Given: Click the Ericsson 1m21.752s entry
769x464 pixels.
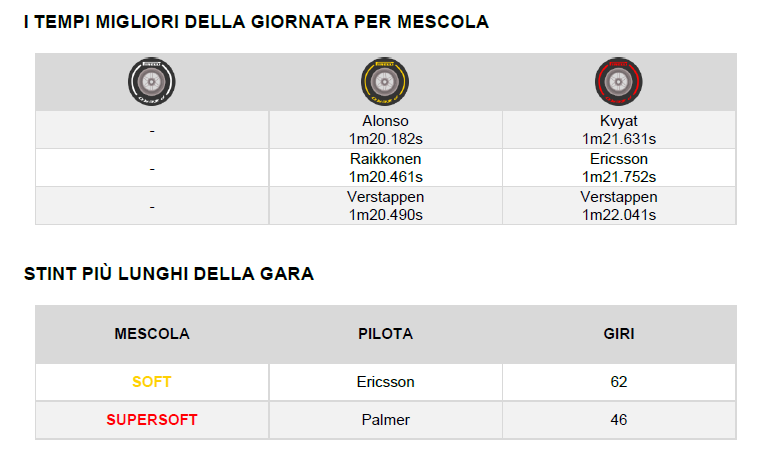Looking at the screenshot, I should pos(619,168).
